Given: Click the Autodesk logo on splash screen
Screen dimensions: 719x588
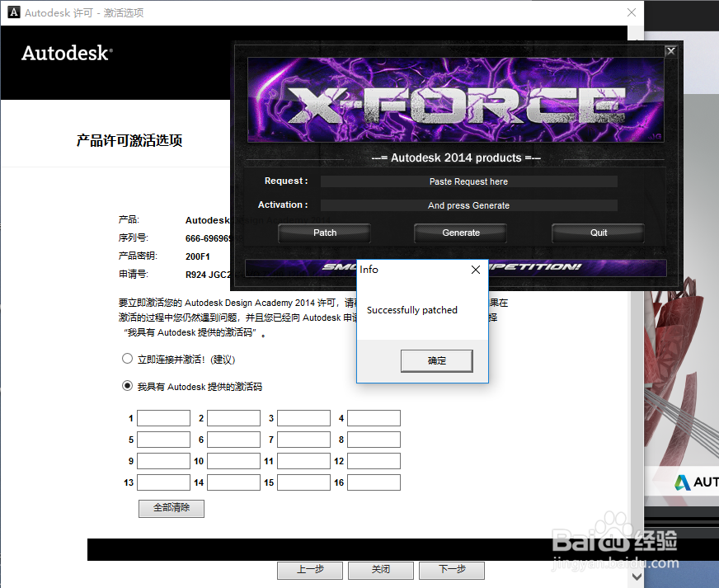Looking at the screenshot, I should pyautogui.click(x=697, y=482).
